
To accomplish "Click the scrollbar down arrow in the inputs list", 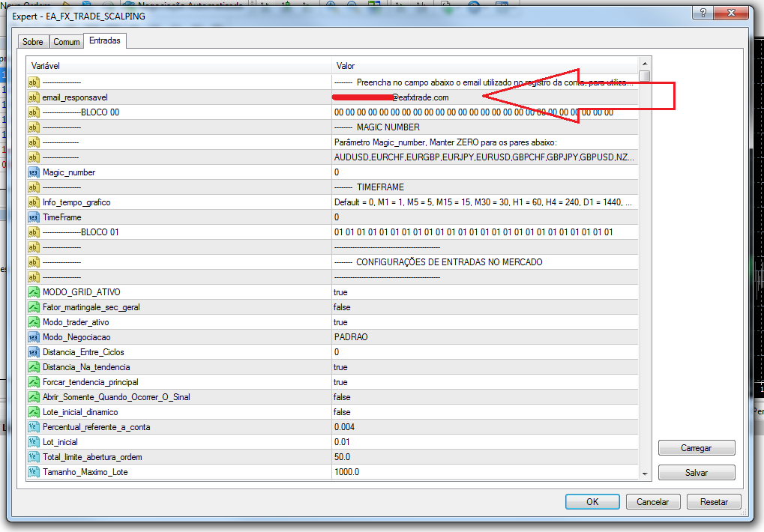I will (x=645, y=474).
